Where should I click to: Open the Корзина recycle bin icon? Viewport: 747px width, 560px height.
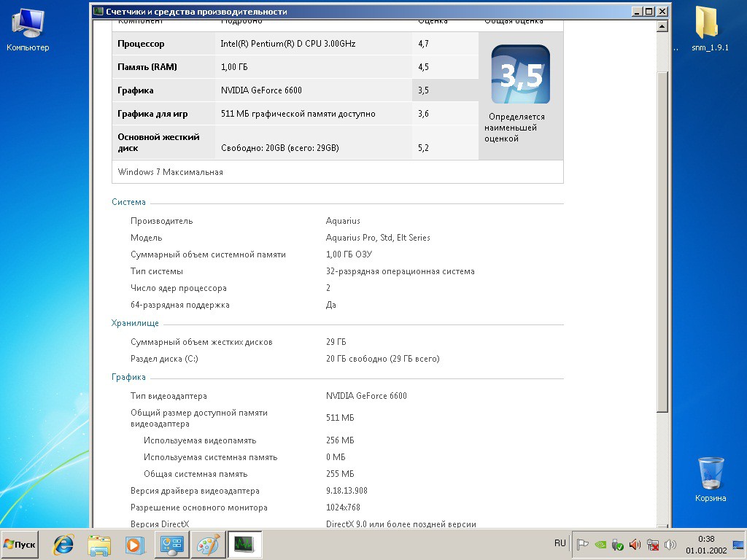tap(711, 479)
